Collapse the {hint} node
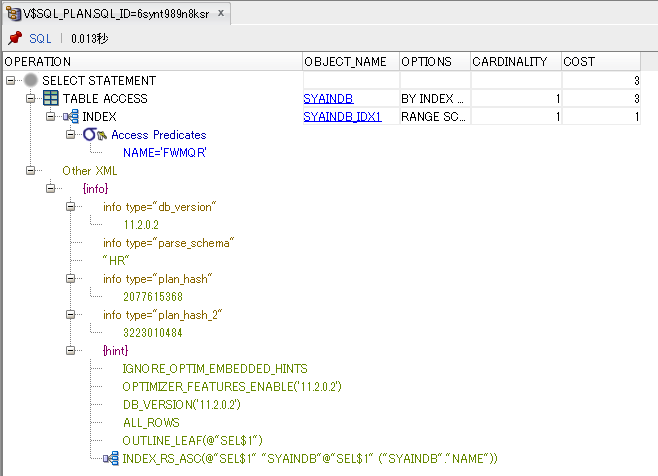658x476 pixels. pyautogui.click(x=71, y=351)
